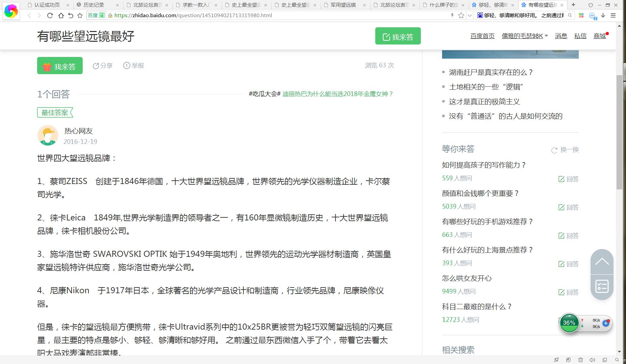Switch to the 军用望远镜 tab
Viewport: 626px width, 364px height.
click(x=343, y=5)
